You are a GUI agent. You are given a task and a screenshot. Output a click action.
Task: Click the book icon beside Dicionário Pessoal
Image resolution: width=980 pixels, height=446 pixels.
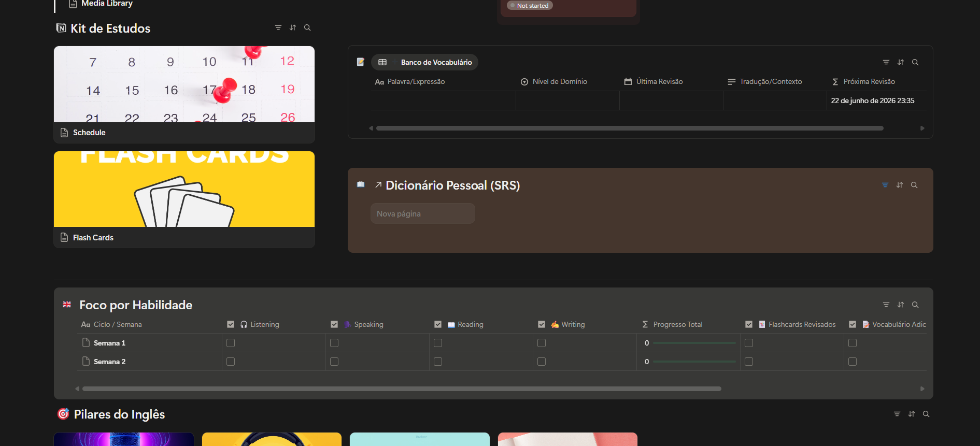[x=361, y=184]
